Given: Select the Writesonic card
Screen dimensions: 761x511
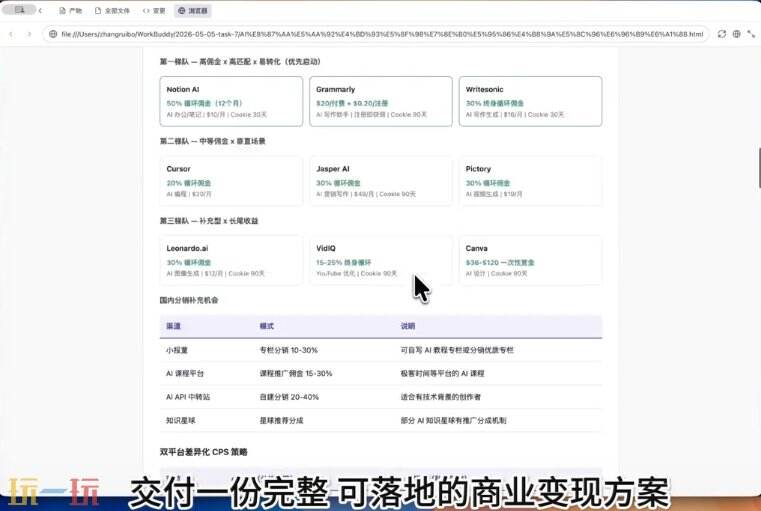Looking at the screenshot, I should pos(530,101).
